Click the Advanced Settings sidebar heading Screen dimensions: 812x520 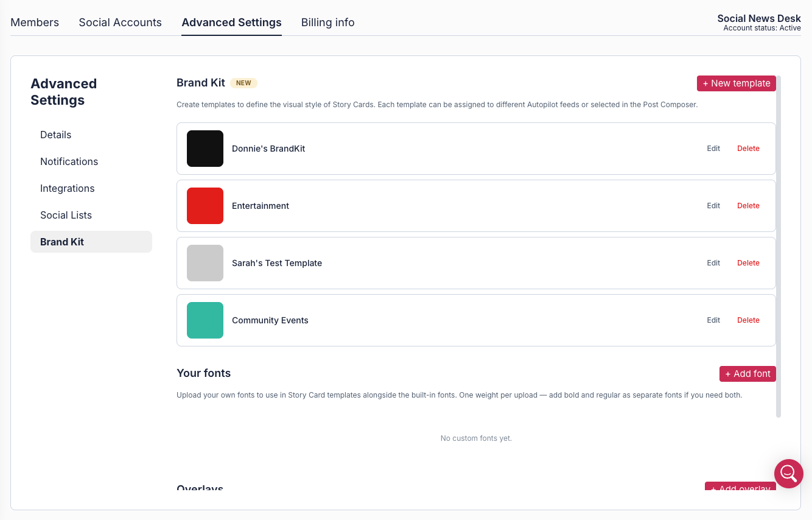coord(64,92)
